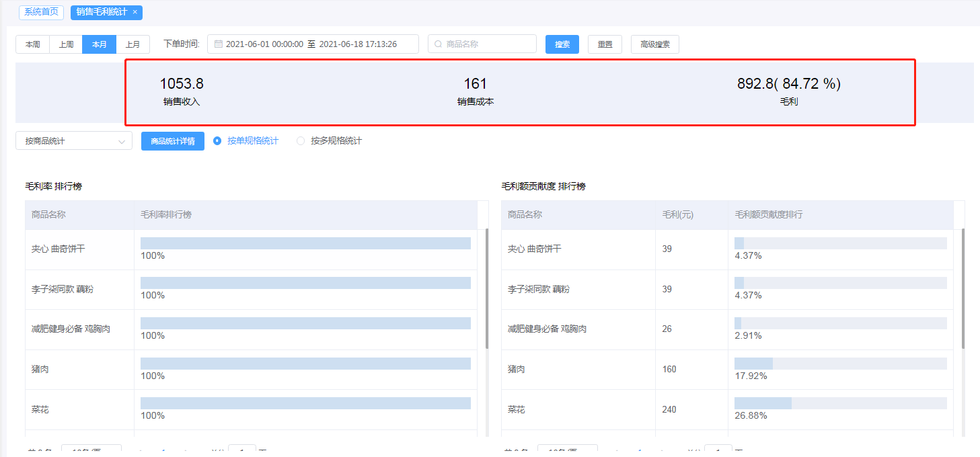Screen dimensions: 980x457
Task: Click the magnifier icon in the 商品名称 box
Action: (439, 44)
